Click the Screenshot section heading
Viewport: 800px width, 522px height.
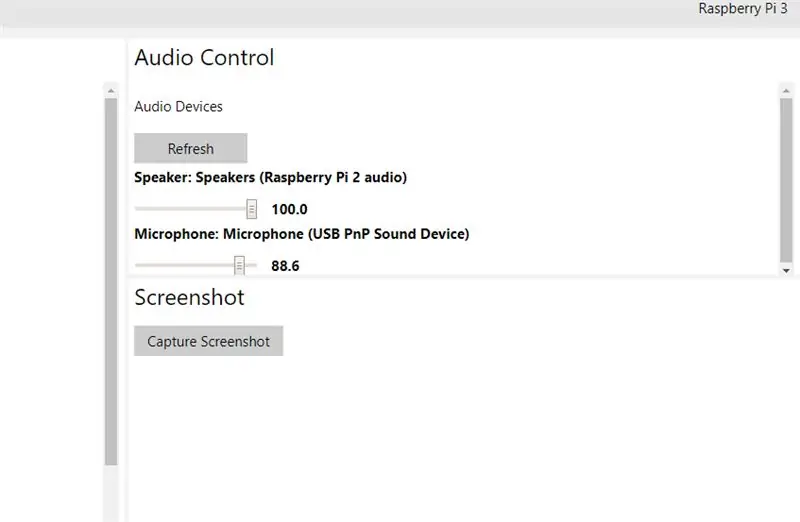(x=189, y=297)
